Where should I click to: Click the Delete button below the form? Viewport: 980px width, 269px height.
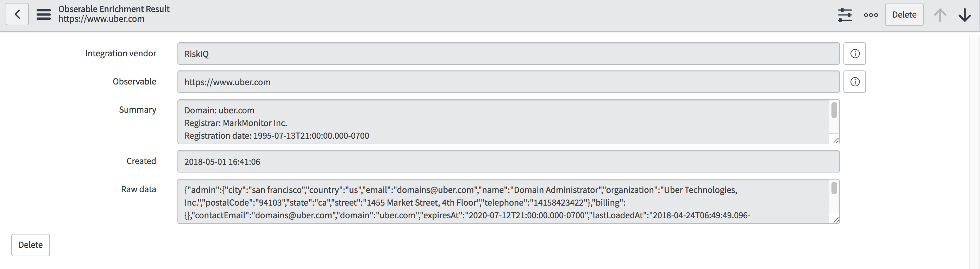click(30, 245)
